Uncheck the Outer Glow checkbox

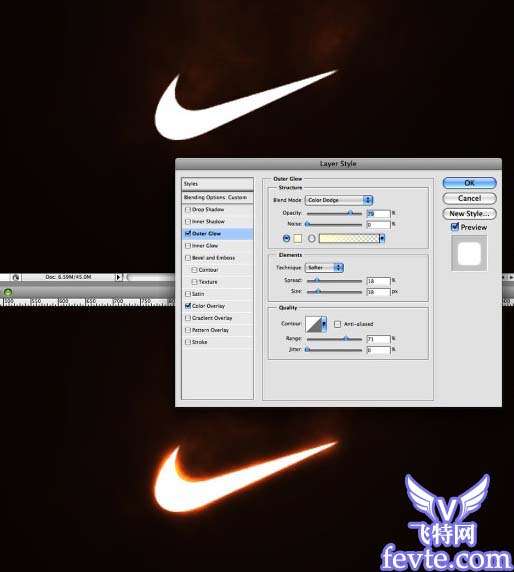click(x=188, y=233)
